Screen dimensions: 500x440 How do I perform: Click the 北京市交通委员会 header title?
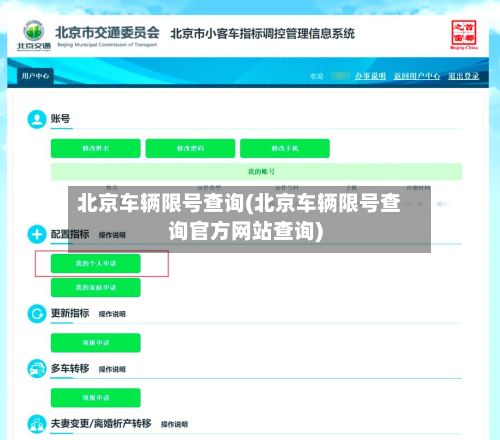coord(107,33)
